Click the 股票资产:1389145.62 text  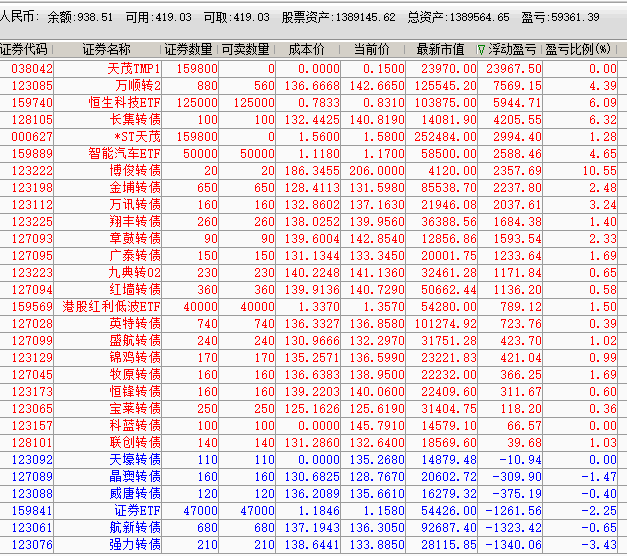click(x=338, y=17)
